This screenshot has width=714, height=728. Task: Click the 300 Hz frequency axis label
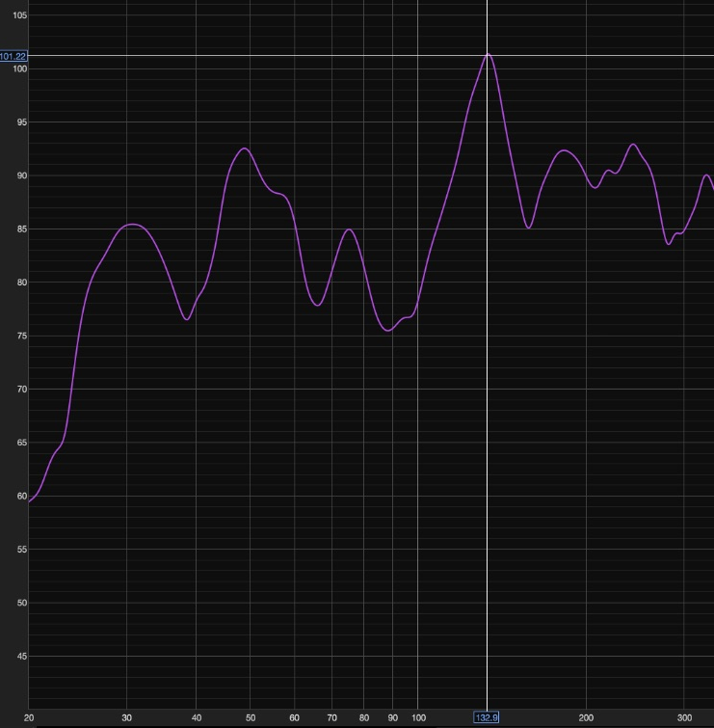(x=684, y=718)
